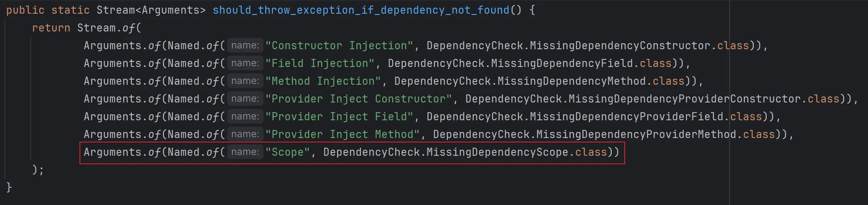Click the "Field Injection" string literal

pyautogui.click(x=320, y=63)
